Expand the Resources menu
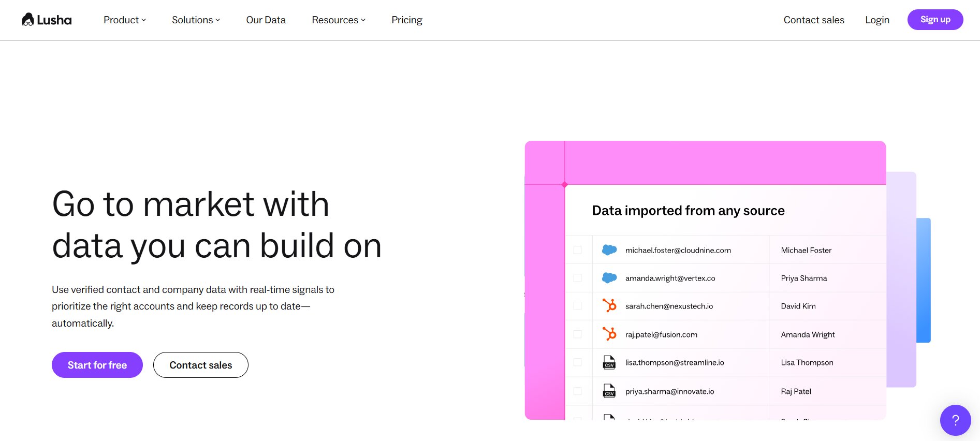The height and width of the screenshot is (441, 980). pyautogui.click(x=339, y=20)
